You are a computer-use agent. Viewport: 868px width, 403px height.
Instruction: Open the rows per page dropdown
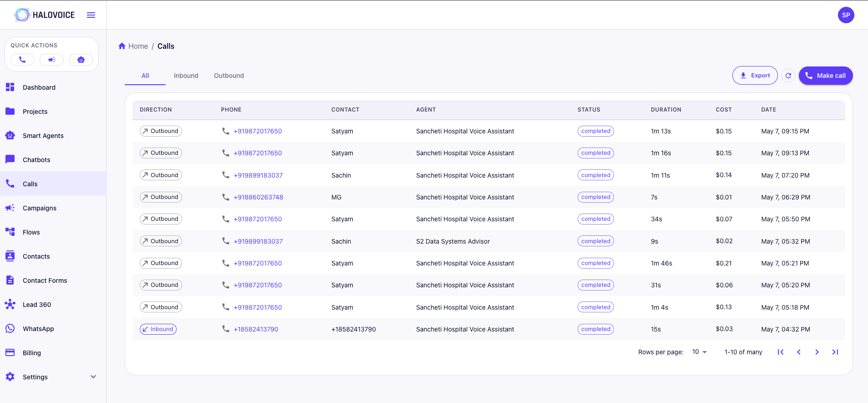700,352
